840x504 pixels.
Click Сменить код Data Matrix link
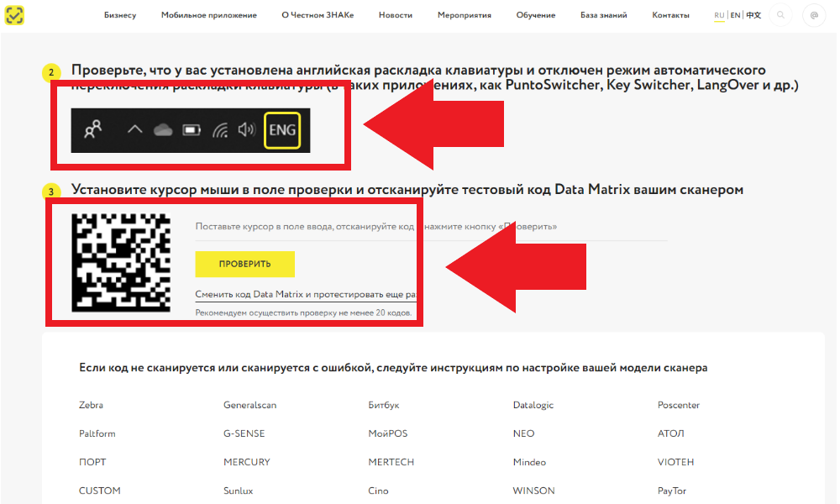306,295
